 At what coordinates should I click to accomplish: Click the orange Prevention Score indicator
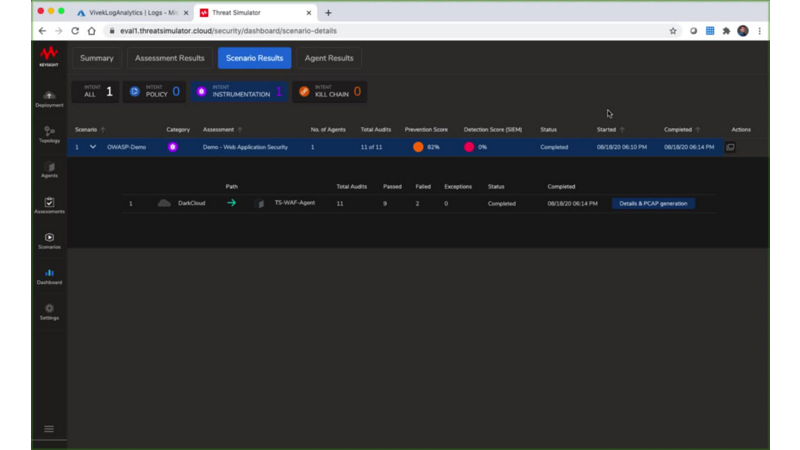(418, 147)
